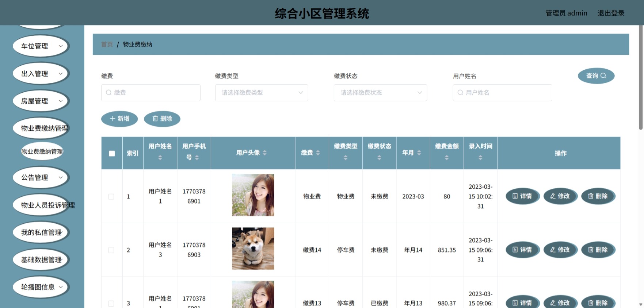This screenshot has height=308, width=644.
Task: Open the 物业人员投诉管理 menu
Action: point(41,205)
